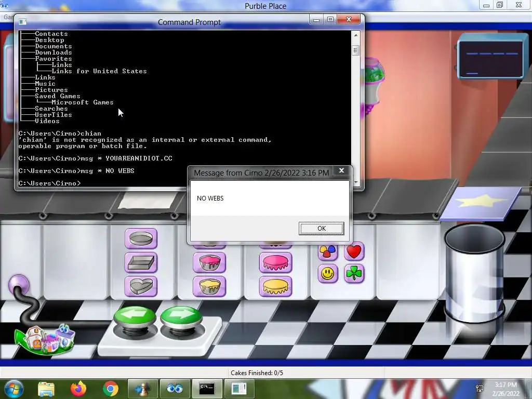This screenshot has width=532, height=399.
Task: Switch to message window taskbar icon
Action: [239, 389]
